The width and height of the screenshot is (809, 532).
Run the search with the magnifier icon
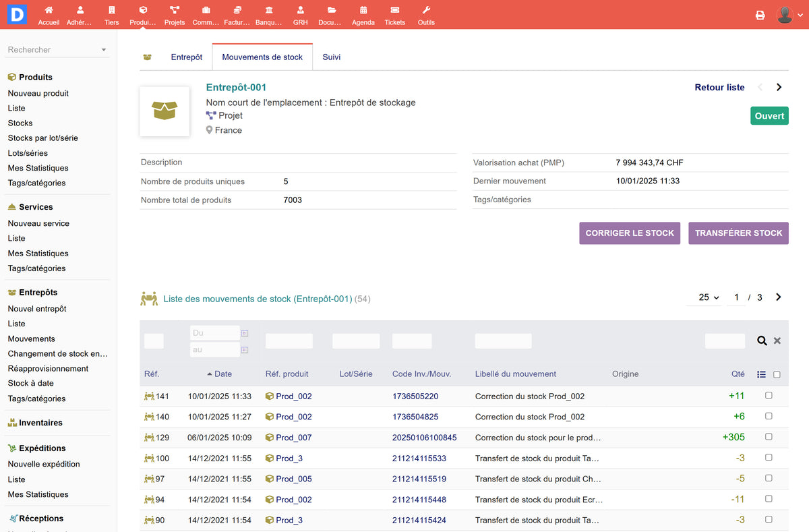pos(762,341)
